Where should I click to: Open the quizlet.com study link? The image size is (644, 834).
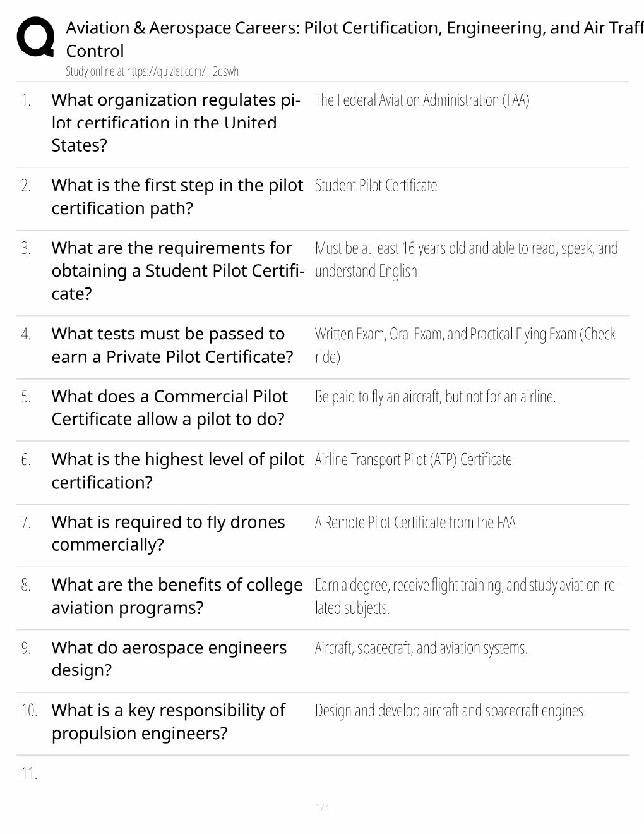coord(152,71)
